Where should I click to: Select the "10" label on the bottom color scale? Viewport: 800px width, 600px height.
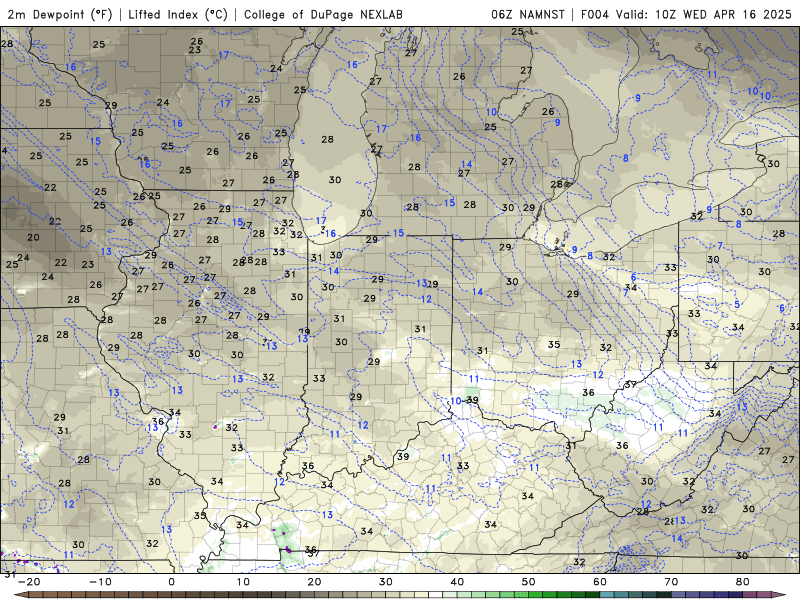243,582
